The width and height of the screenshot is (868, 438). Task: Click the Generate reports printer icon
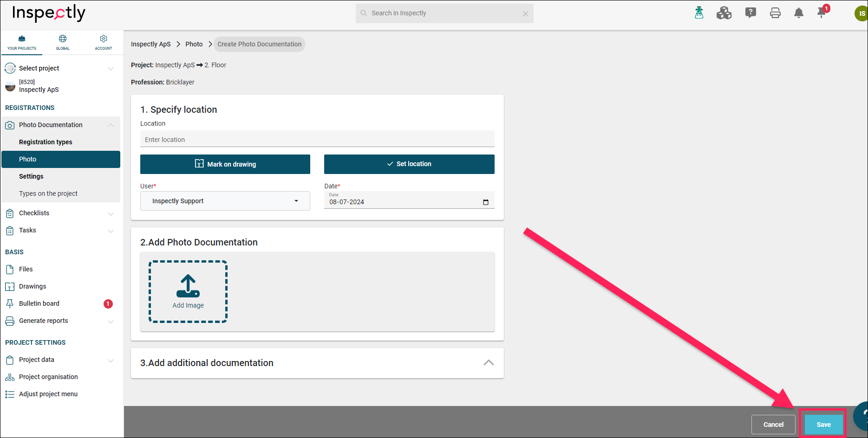tap(10, 321)
